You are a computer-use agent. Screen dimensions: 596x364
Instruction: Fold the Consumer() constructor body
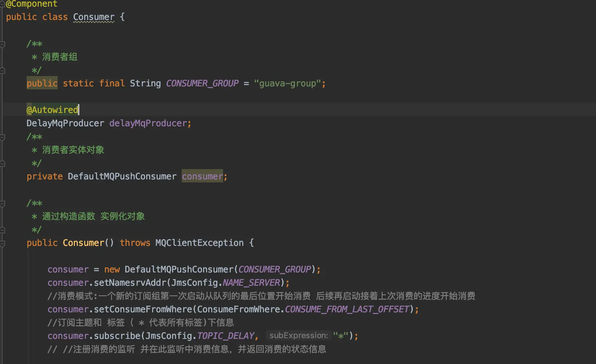(2, 244)
